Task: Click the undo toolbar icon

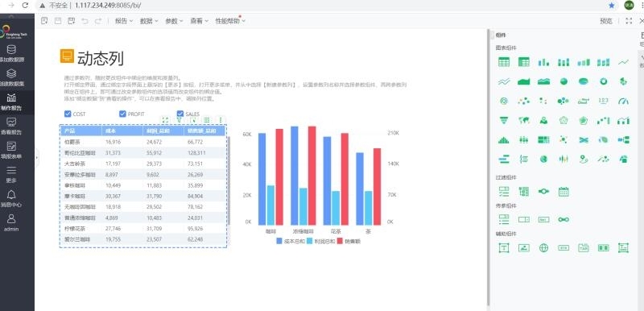Action: [85, 21]
